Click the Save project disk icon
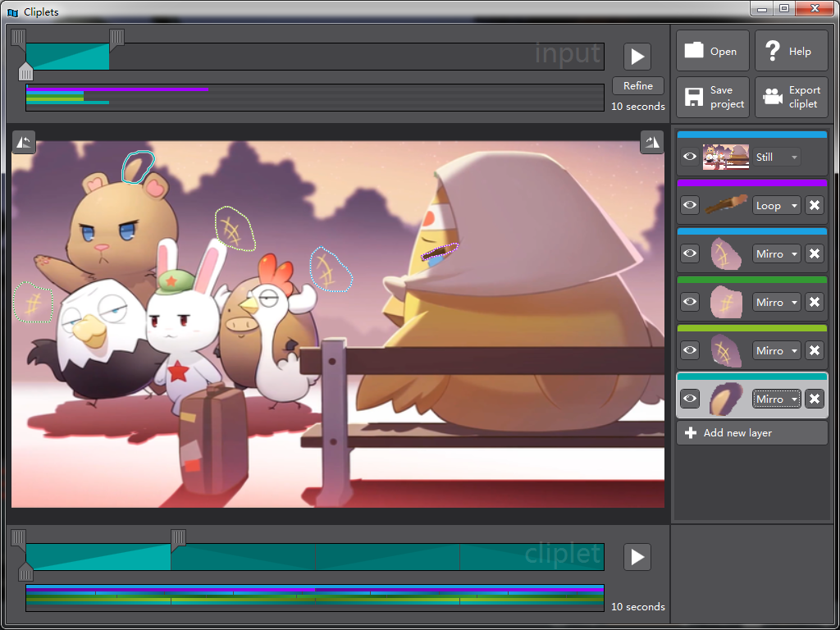The height and width of the screenshot is (630, 840). (x=694, y=97)
